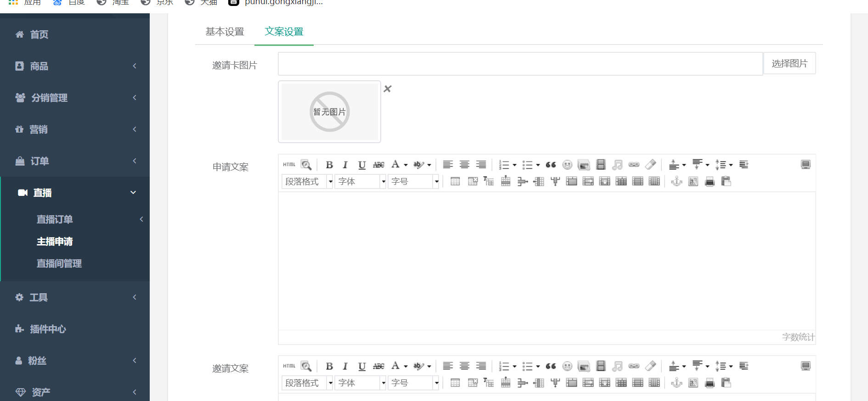Open emoticon picker in 申请文案 editor

[x=567, y=165]
